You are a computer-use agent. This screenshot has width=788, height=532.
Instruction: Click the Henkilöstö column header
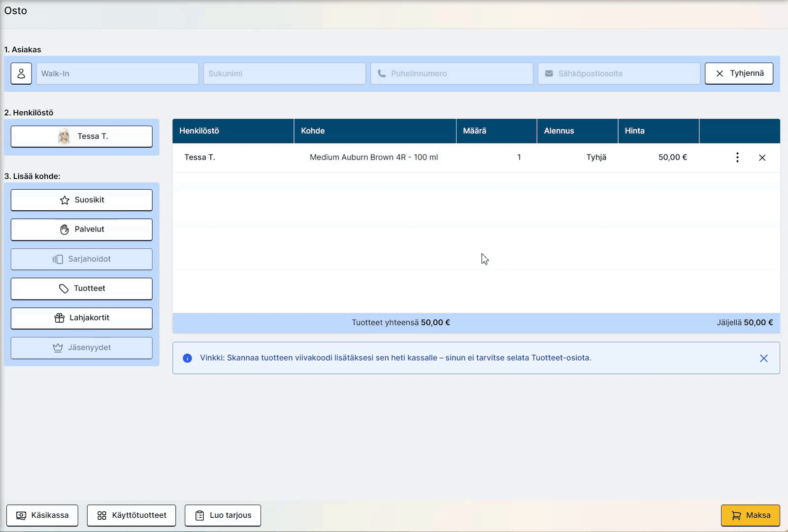coord(233,131)
